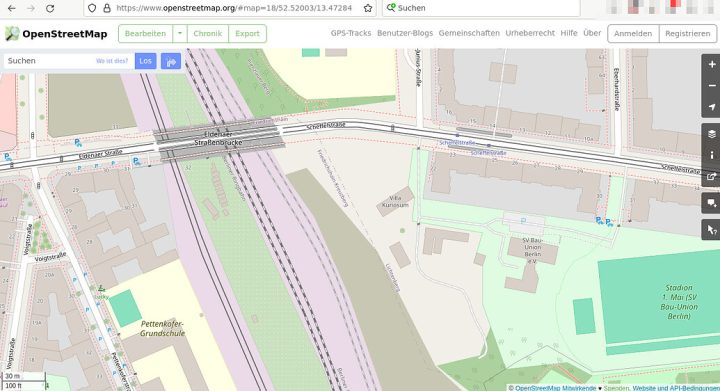
Task: Click the Los search button
Action: 146,61
